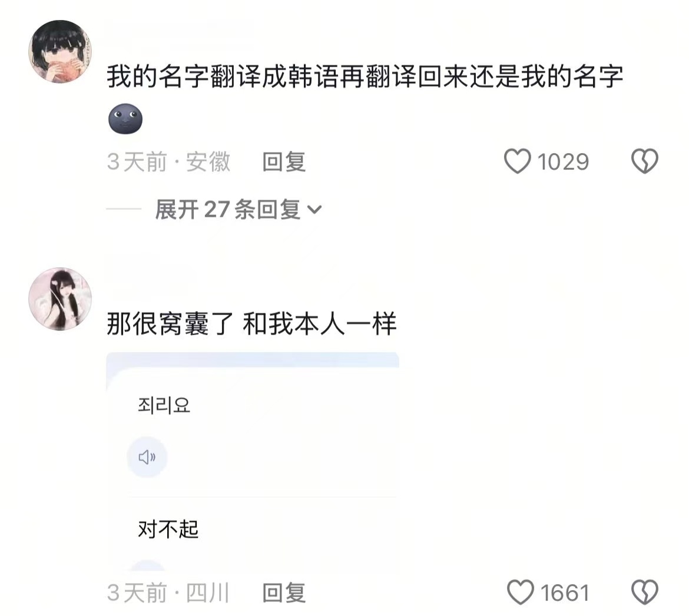Open the first commenter's avatar
The height and width of the screenshot is (616, 689).
tap(60, 51)
